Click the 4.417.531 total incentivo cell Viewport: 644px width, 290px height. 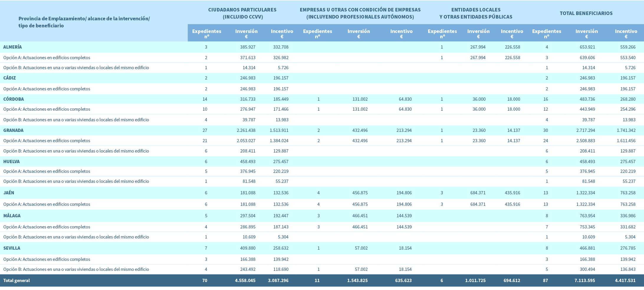pyautogui.click(x=625, y=281)
